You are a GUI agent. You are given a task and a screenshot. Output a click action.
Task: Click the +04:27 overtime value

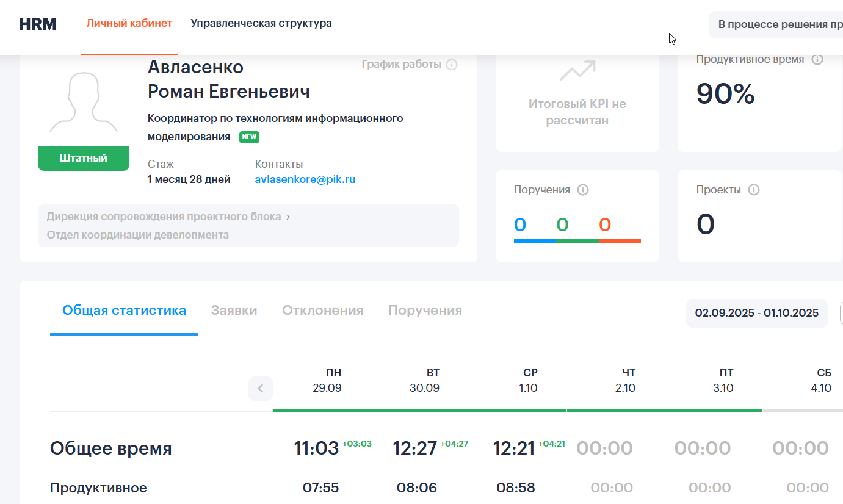click(x=454, y=444)
